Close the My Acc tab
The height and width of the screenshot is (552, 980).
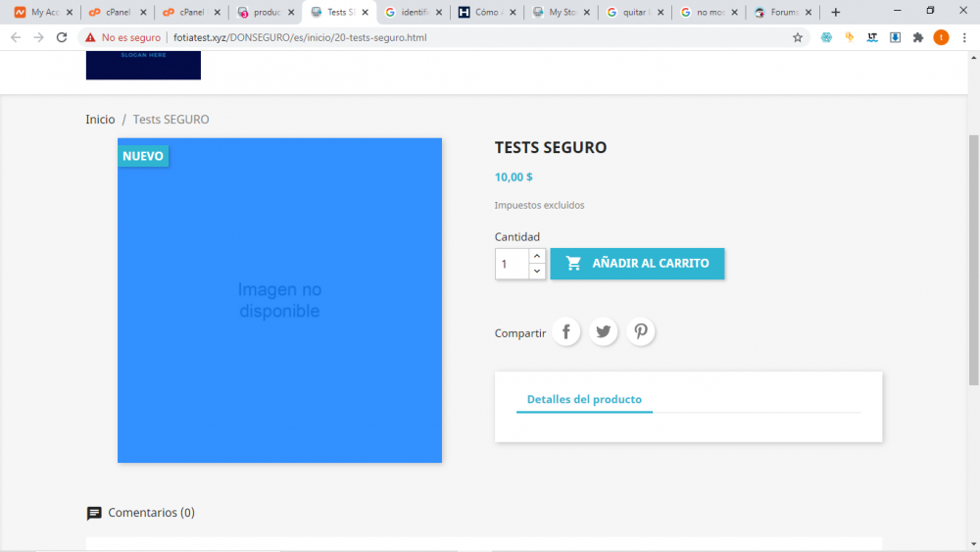pyautogui.click(x=70, y=12)
